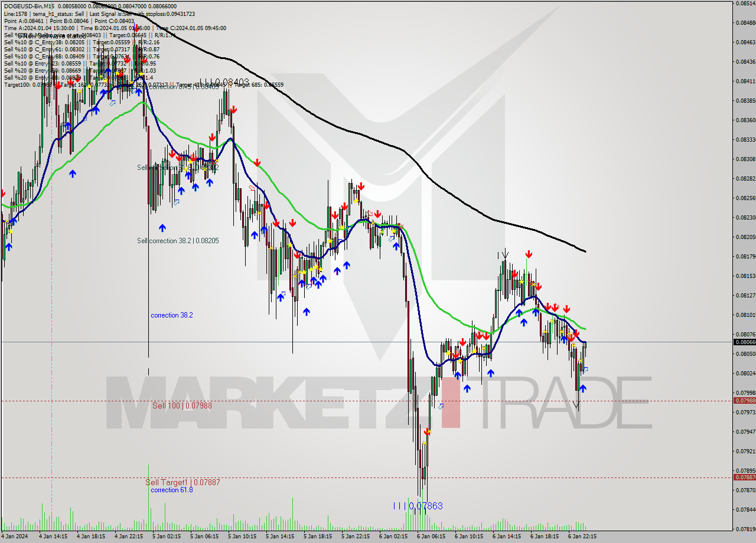
Task: Click the Target100 targets summary line
Action: (x=144, y=84)
